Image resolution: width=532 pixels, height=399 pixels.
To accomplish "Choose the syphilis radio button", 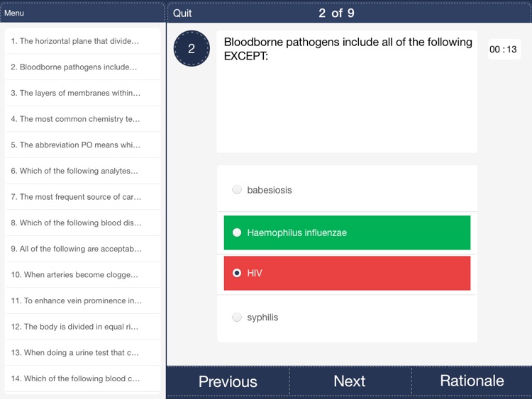I will pyautogui.click(x=237, y=317).
